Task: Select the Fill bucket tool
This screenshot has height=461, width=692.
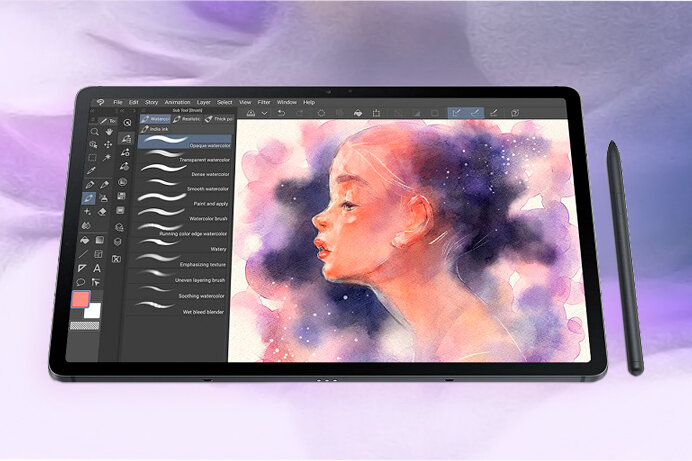Action: pyautogui.click(x=85, y=240)
